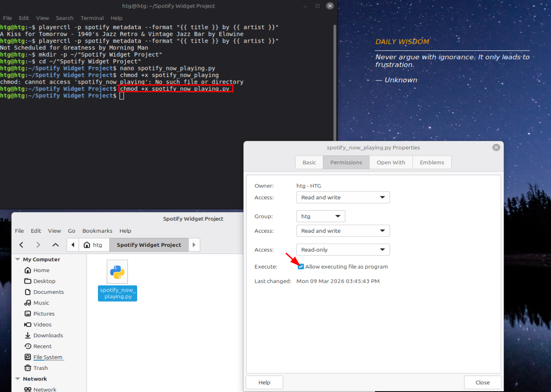Click the Last changed date value
The height and width of the screenshot is (392, 551).
click(338, 281)
